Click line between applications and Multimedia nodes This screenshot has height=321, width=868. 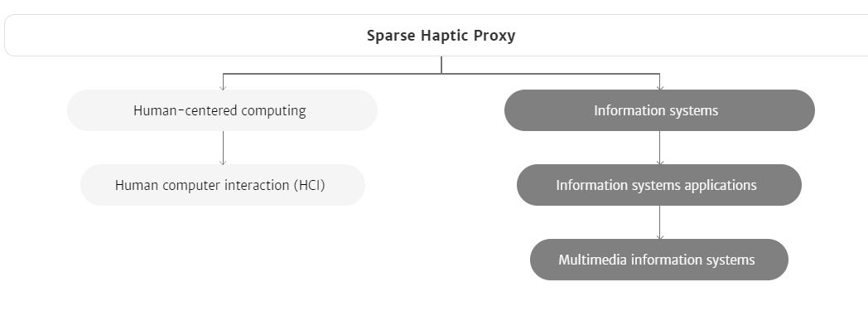coord(659,220)
